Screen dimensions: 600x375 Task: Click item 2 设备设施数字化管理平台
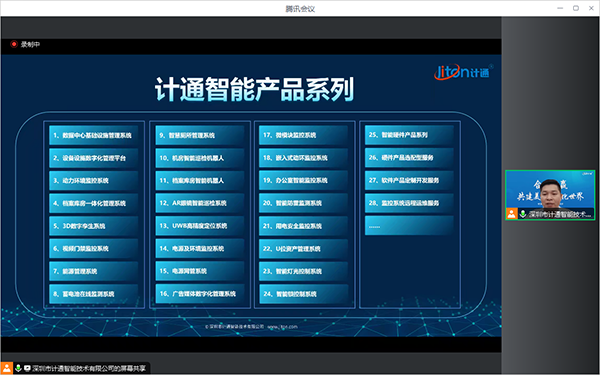(93, 158)
